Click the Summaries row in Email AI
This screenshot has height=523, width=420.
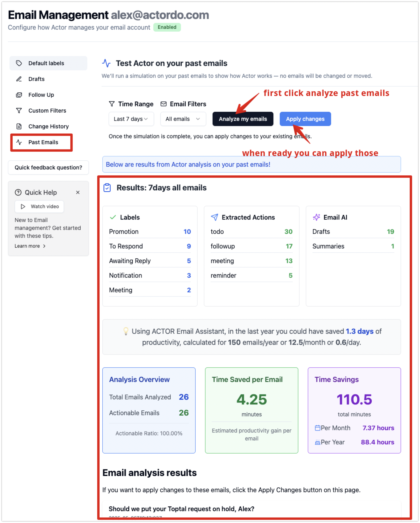point(353,246)
